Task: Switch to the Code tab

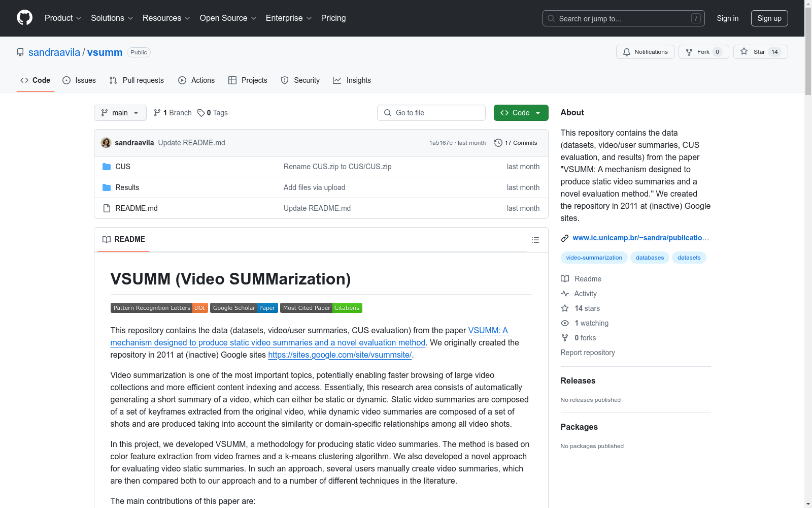Action: coord(36,80)
